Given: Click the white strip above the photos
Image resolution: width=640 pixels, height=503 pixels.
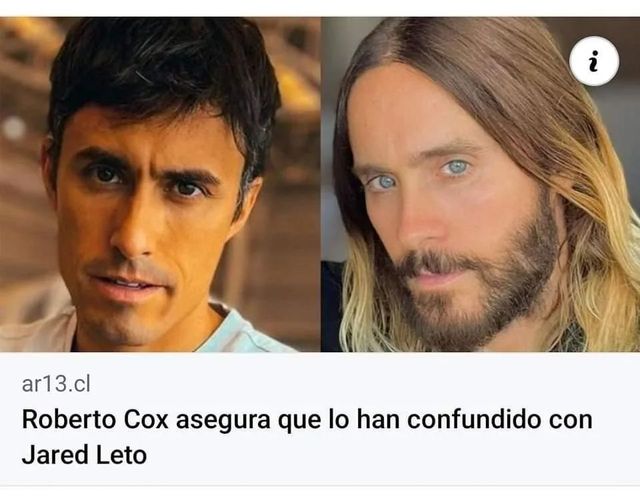Looking at the screenshot, I should tap(320, 8).
